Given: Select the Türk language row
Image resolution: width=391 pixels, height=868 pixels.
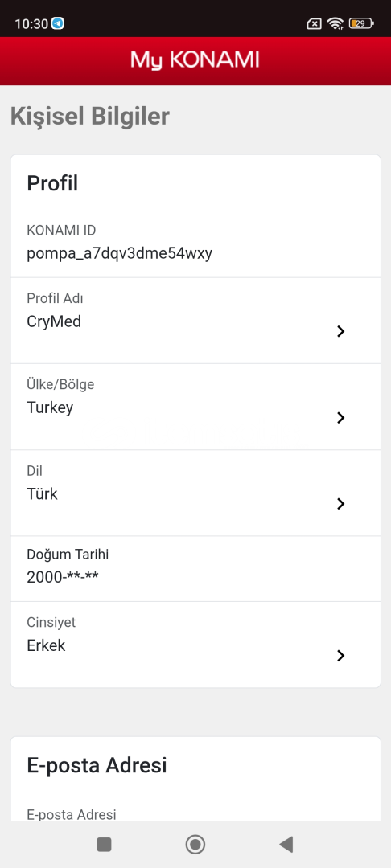Looking at the screenshot, I should pos(195,493).
